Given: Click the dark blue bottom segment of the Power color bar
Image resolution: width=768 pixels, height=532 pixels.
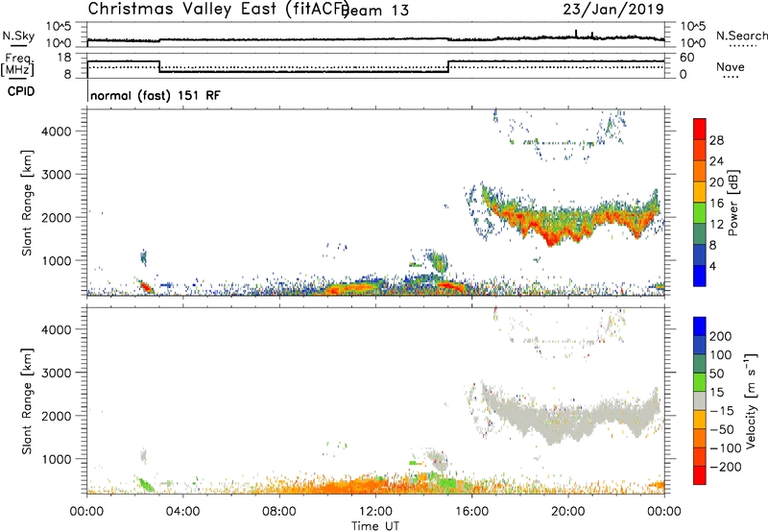Looking at the screenshot, I should pyautogui.click(x=700, y=276).
